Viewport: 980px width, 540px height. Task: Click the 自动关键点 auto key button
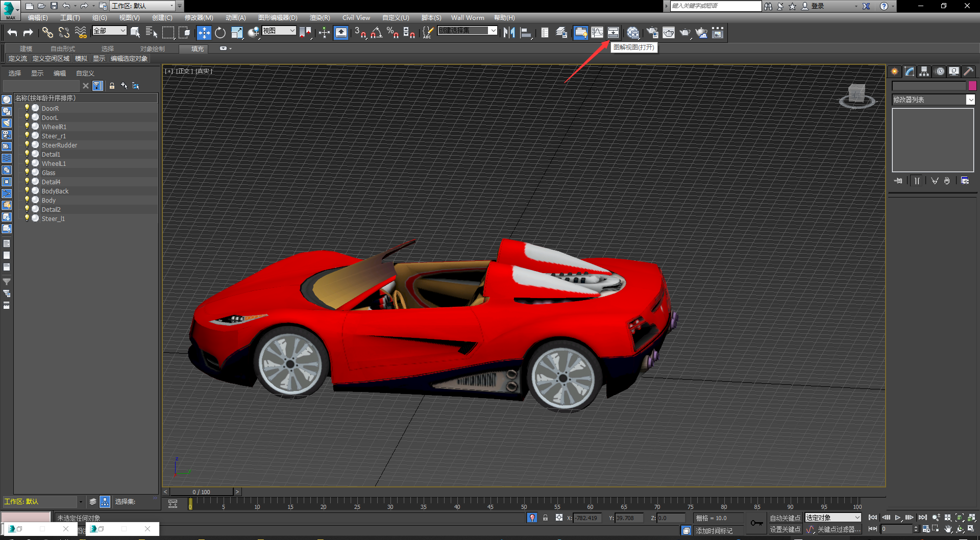[785, 518]
